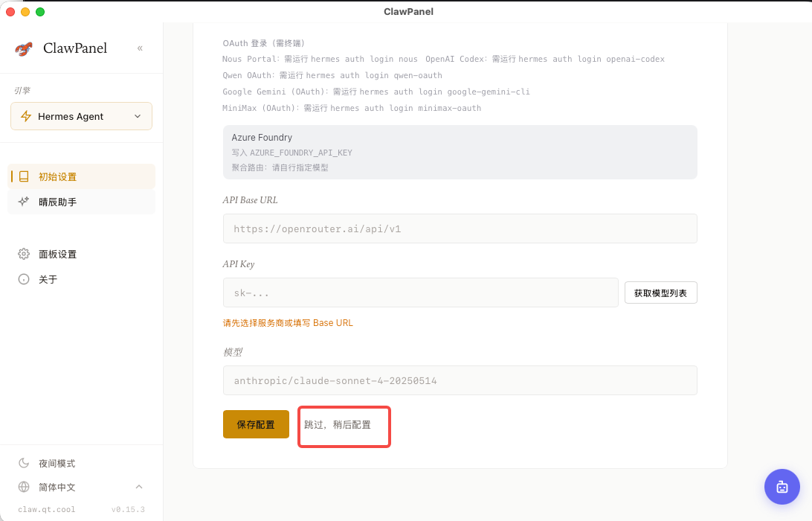Click the ClawPanel lobster logo icon
The width and height of the screenshot is (812, 521).
(24, 48)
